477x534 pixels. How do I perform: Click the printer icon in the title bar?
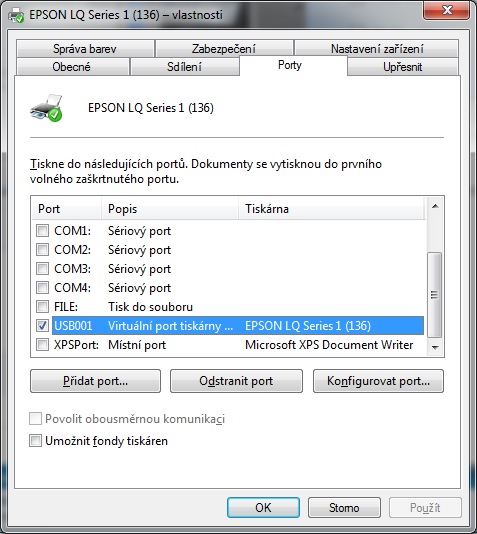(x=16, y=15)
